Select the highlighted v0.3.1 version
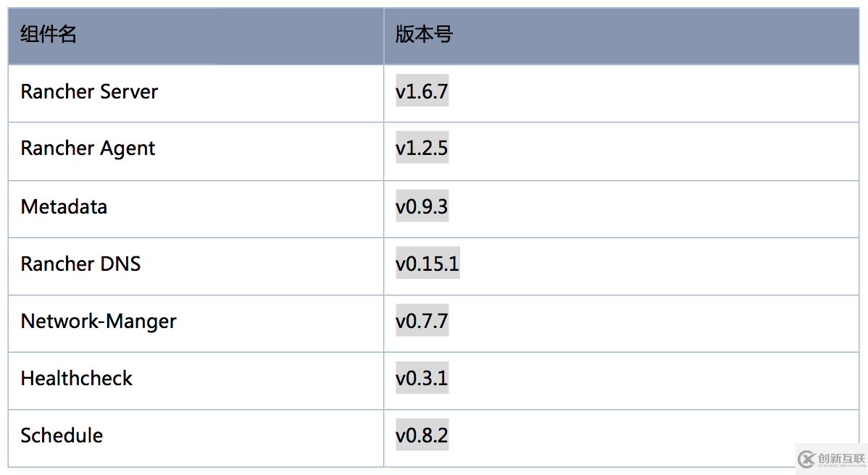 (x=422, y=378)
